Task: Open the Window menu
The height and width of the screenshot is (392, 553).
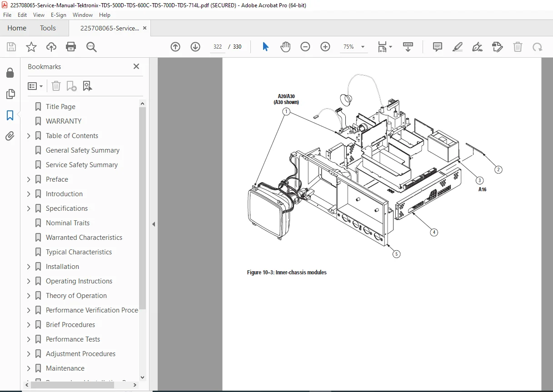Action: pyautogui.click(x=83, y=15)
